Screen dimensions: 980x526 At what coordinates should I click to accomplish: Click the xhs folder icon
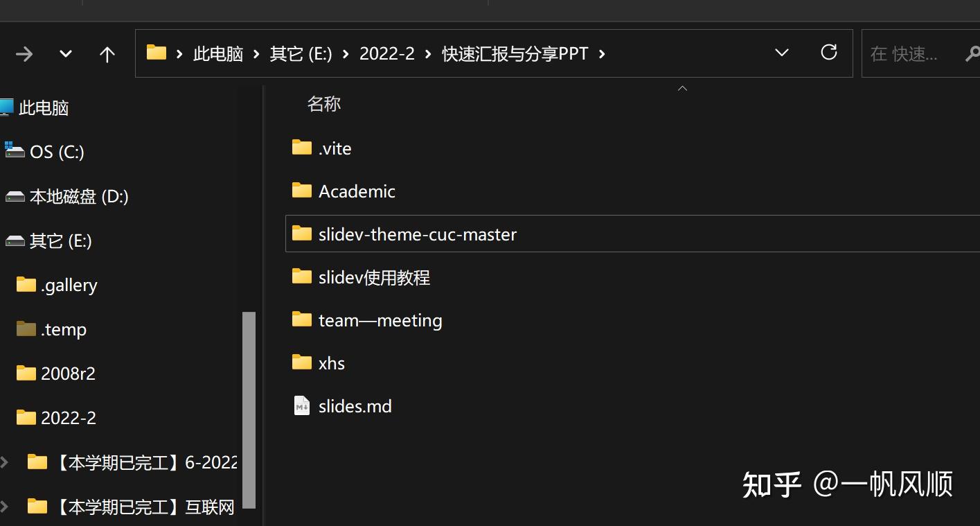tap(301, 362)
